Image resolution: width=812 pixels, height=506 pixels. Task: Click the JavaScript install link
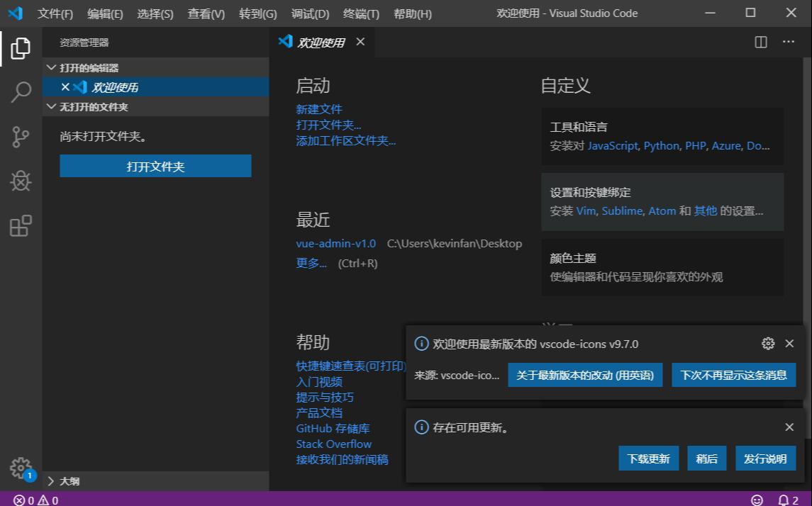[612, 146]
